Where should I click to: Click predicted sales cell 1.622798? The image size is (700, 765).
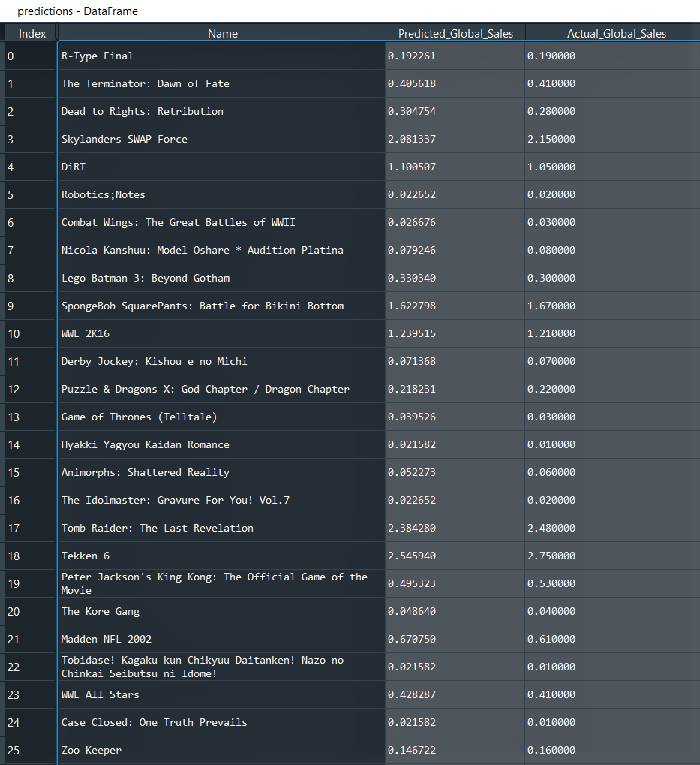coord(455,306)
